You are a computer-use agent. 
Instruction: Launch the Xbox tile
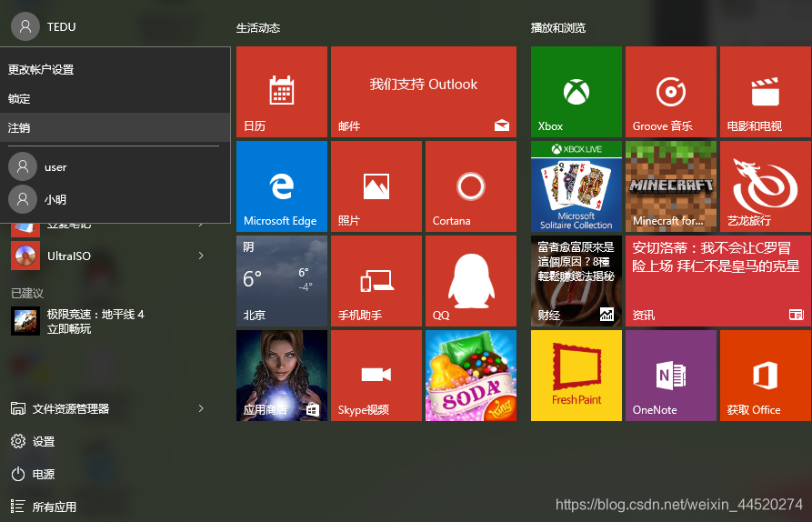[x=576, y=92]
